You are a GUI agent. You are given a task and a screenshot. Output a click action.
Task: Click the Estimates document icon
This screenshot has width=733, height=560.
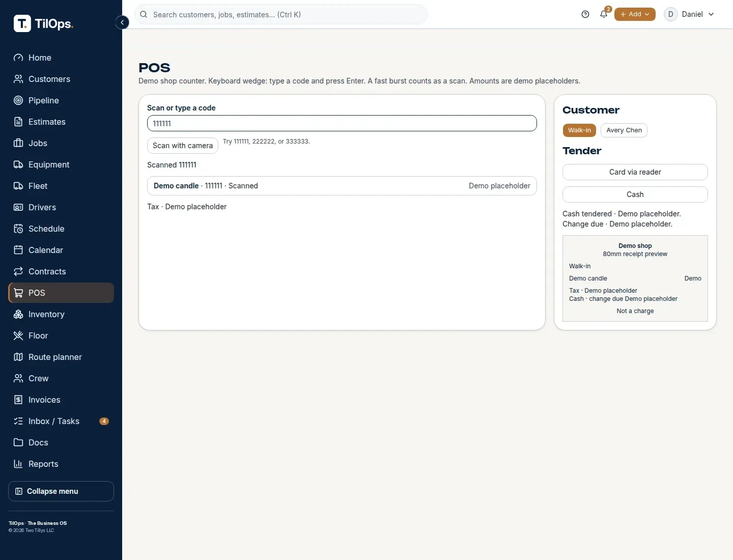18,122
